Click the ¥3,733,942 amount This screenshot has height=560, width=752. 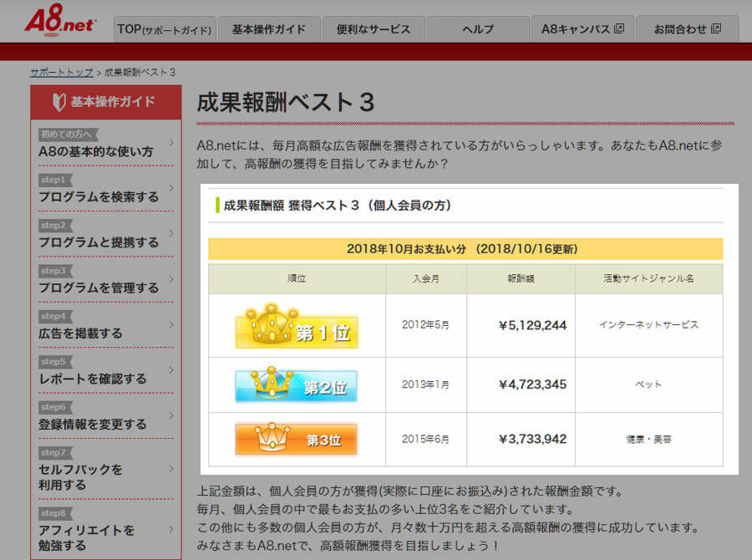point(533,439)
